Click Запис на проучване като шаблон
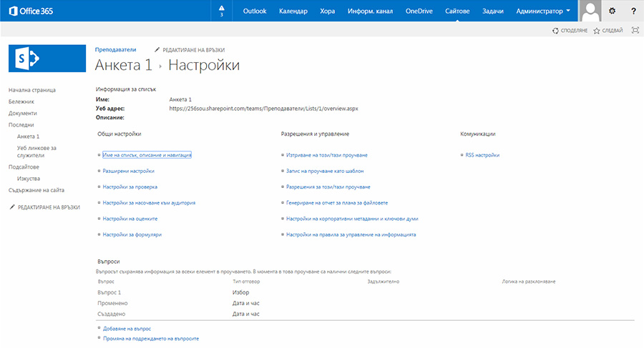This screenshot has height=348, width=644. click(x=325, y=171)
